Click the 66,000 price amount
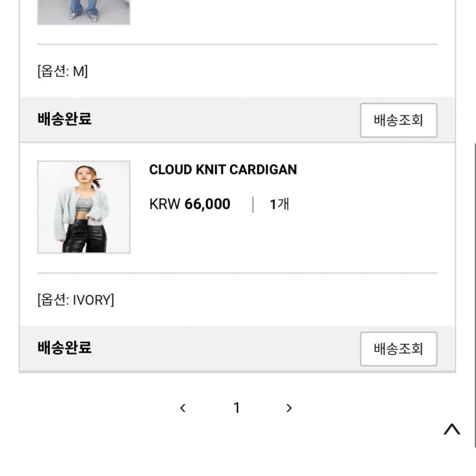This screenshot has height=476, width=476. click(207, 204)
